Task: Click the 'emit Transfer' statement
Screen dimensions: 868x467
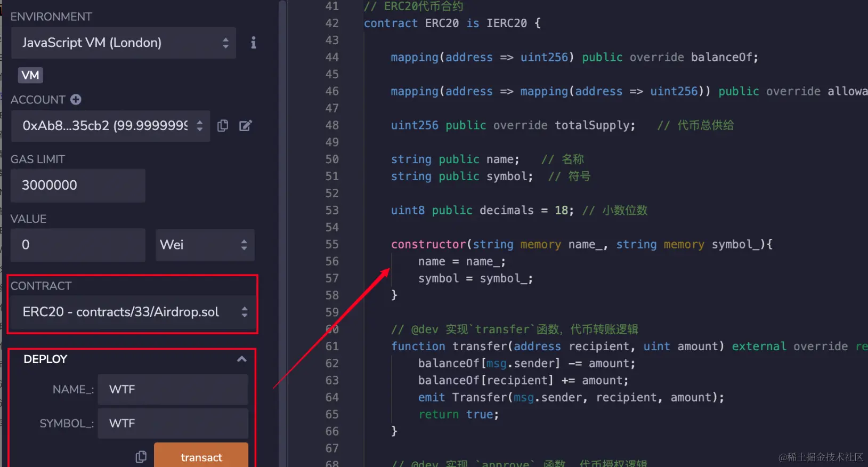Action: [571, 397]
